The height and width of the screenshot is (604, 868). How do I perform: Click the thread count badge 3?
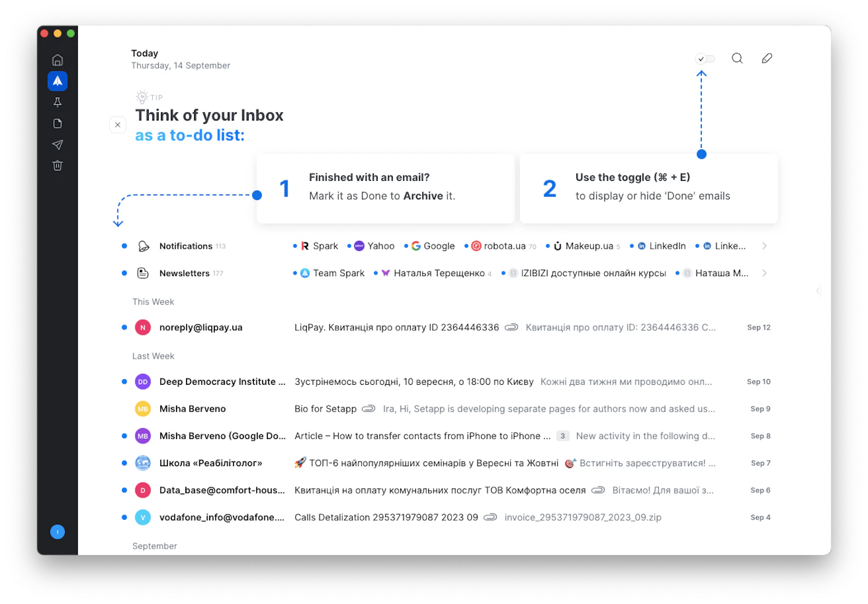click(x=562, y=436)
